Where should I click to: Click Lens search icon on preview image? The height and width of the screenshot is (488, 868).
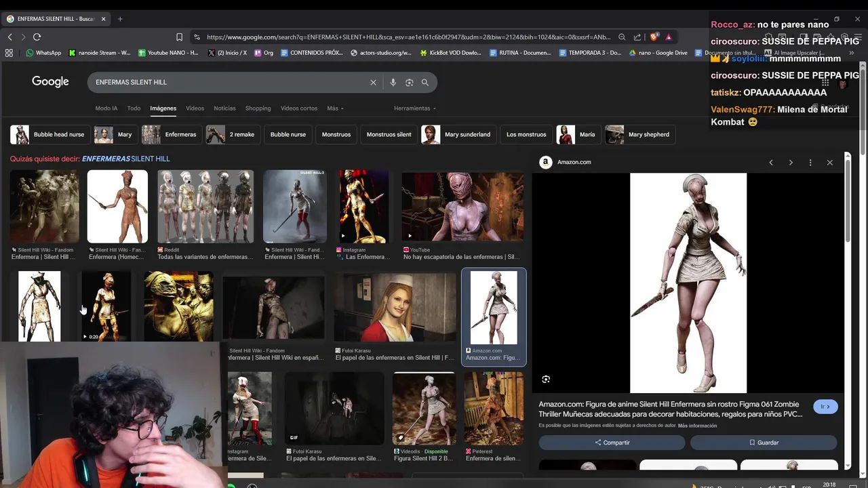[546, 380]
